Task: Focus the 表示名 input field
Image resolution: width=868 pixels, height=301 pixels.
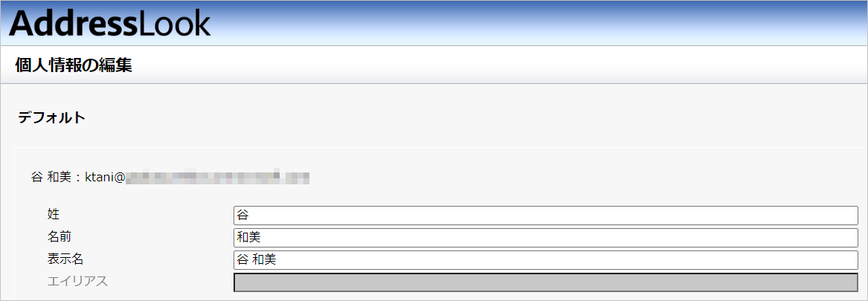Action: (546, 259)
